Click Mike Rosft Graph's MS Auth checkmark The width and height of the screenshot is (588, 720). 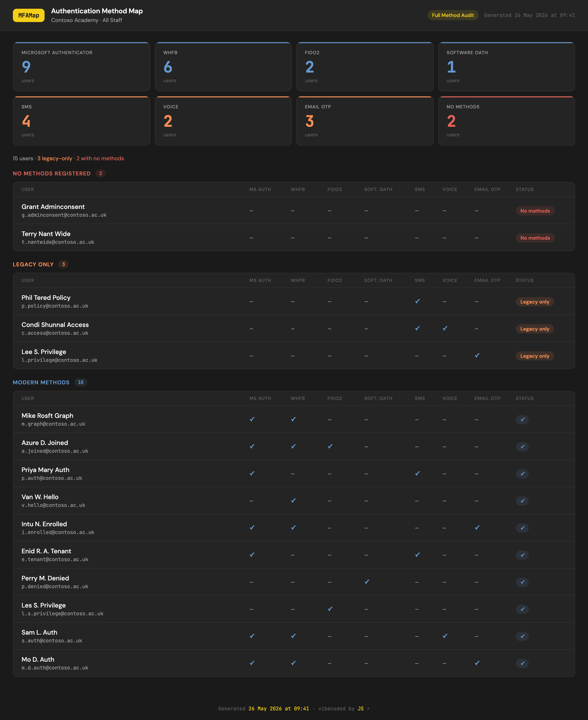pyautogui.click(x=252, y=419)
